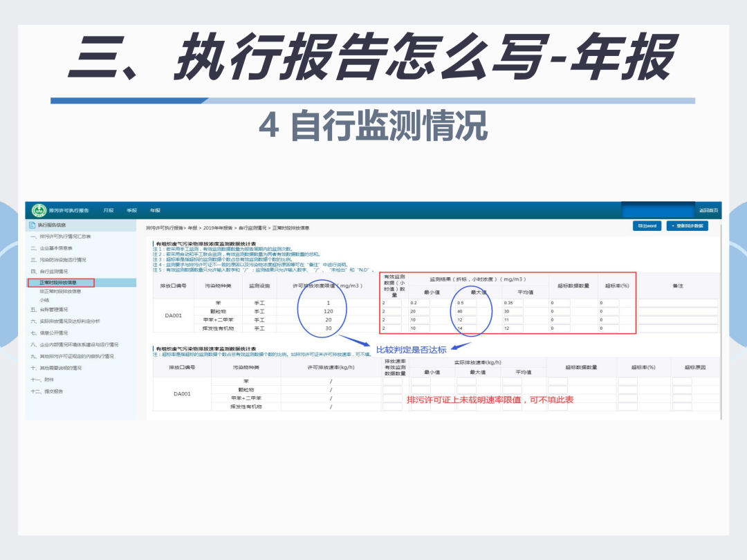The width and height of the screenshot is (747, 560).
Task: Open 九、其他排污许可证规定的内容执行情况
Action: tap(73, 356)
